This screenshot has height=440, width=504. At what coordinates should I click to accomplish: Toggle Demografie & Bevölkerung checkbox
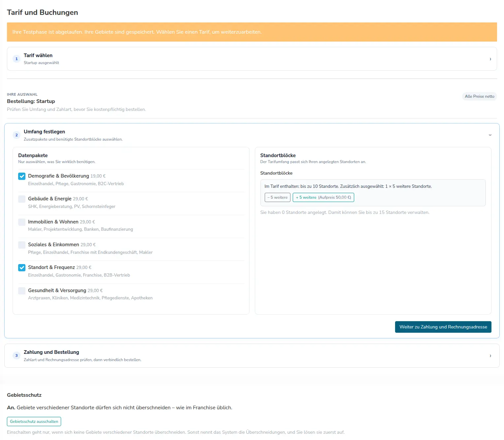tap(22, 176)
